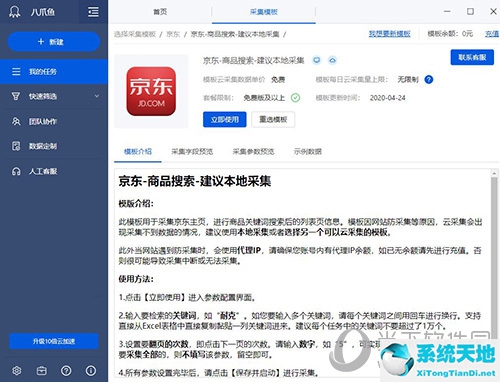The image size is (500, 382).
Task: Click the 数据定制 document icon
Action: click(16, 146)
